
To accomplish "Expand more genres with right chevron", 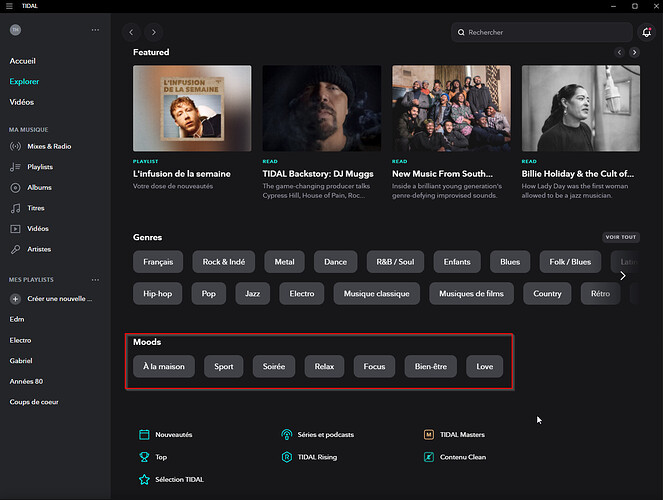I will click(x=623, y=276).
